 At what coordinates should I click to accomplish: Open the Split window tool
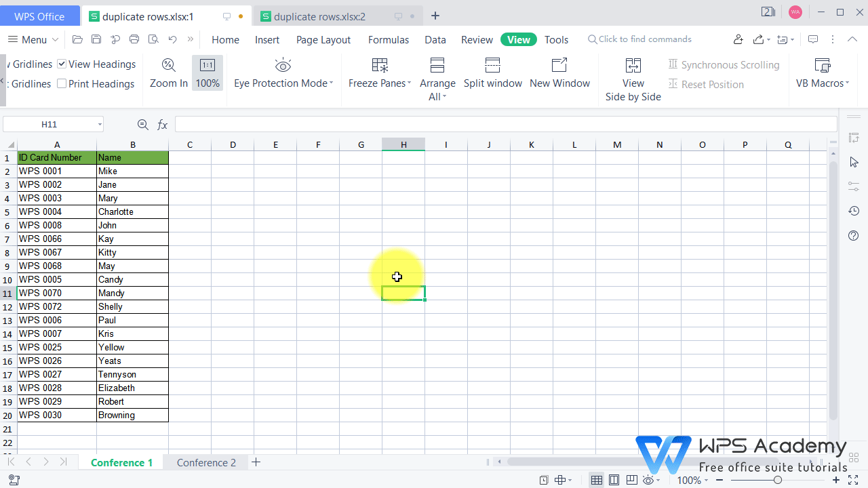click(x=493, y=73)
